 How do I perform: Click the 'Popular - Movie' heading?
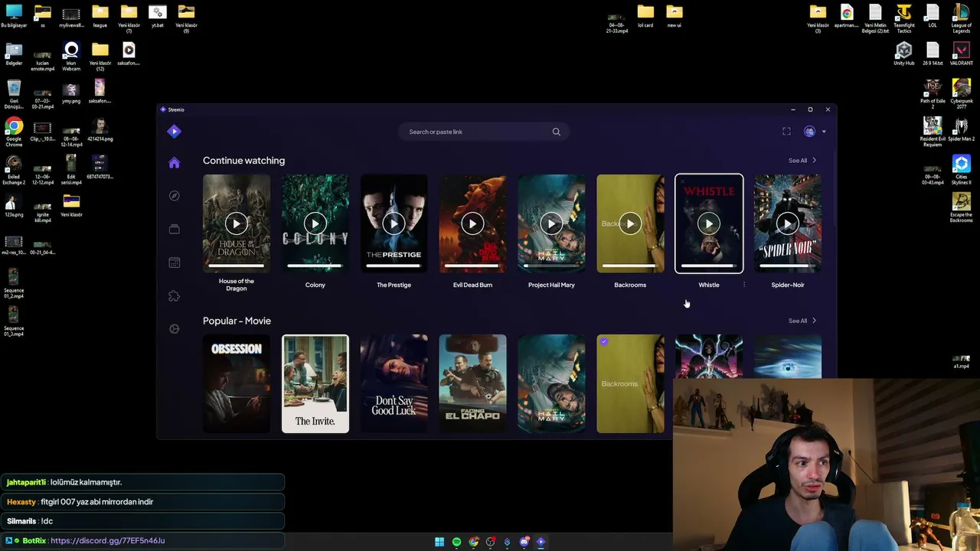237,321
